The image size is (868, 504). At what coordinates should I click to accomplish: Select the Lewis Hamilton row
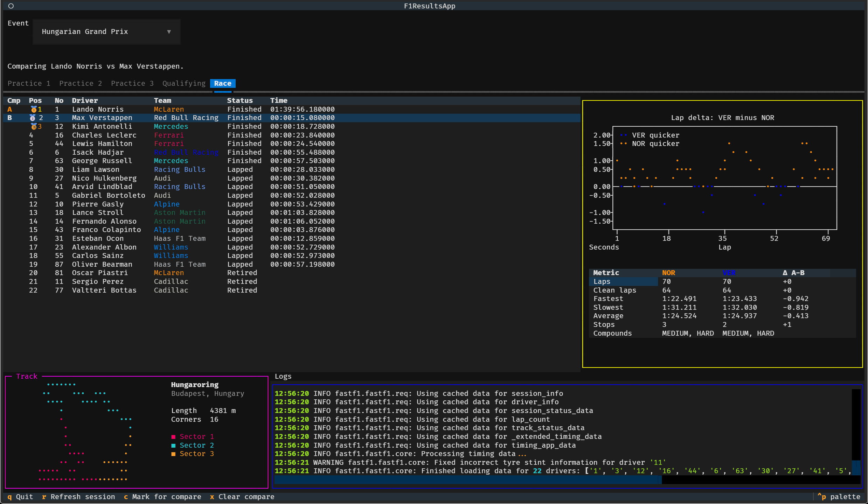tap(292, 143)
